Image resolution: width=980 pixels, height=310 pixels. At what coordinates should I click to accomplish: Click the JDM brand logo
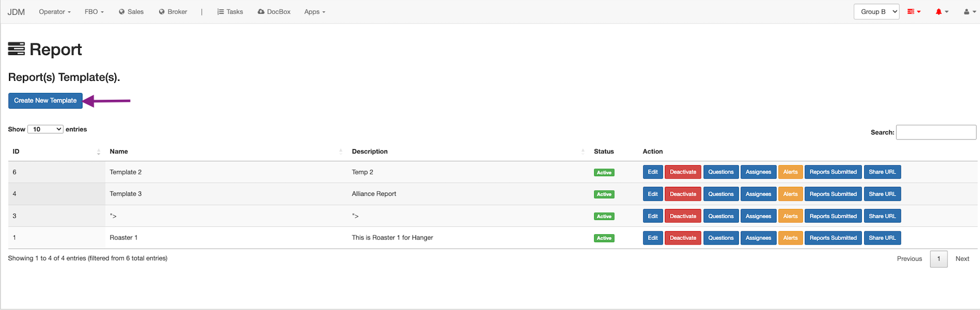(16, 12)
